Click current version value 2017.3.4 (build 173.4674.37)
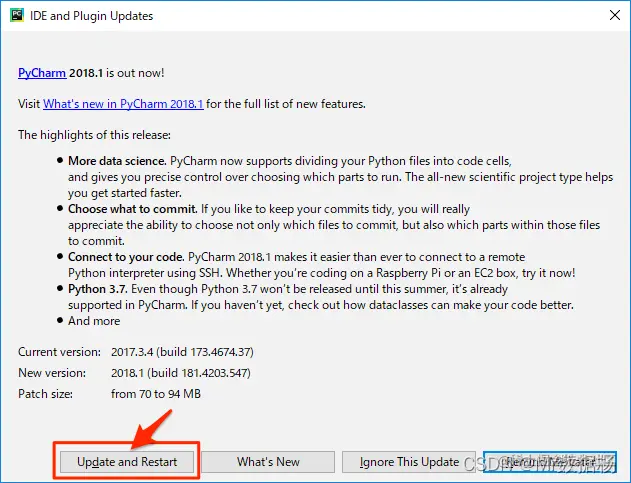This screenshot has height=483, width=631. (x=182, y=352)
